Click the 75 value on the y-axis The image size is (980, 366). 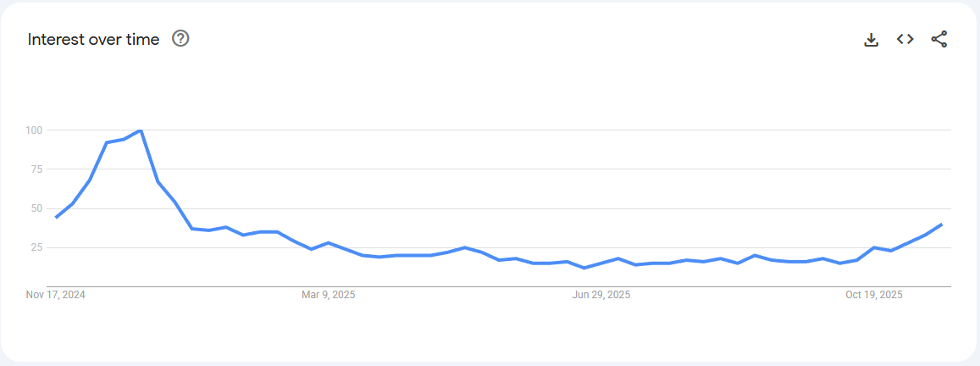coord(36,169)
